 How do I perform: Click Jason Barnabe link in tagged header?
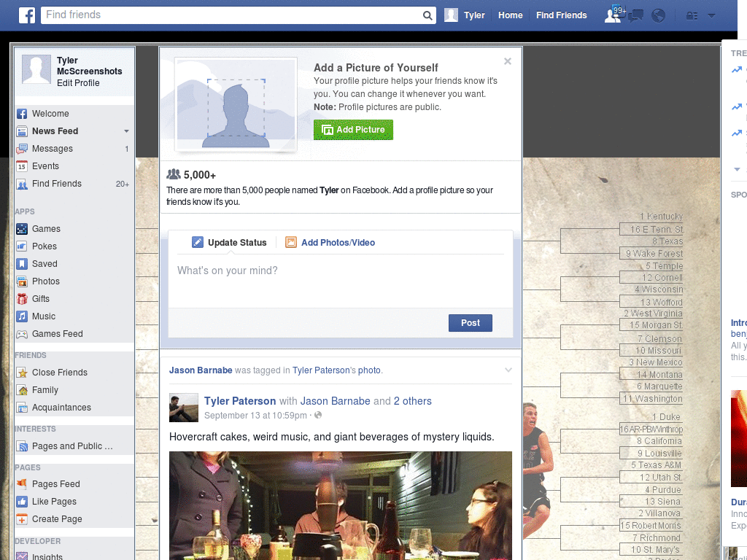(x=201, y=370)
